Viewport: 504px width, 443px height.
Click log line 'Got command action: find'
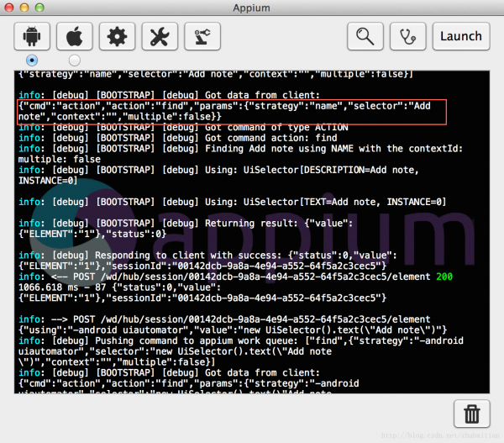point(178,138)
